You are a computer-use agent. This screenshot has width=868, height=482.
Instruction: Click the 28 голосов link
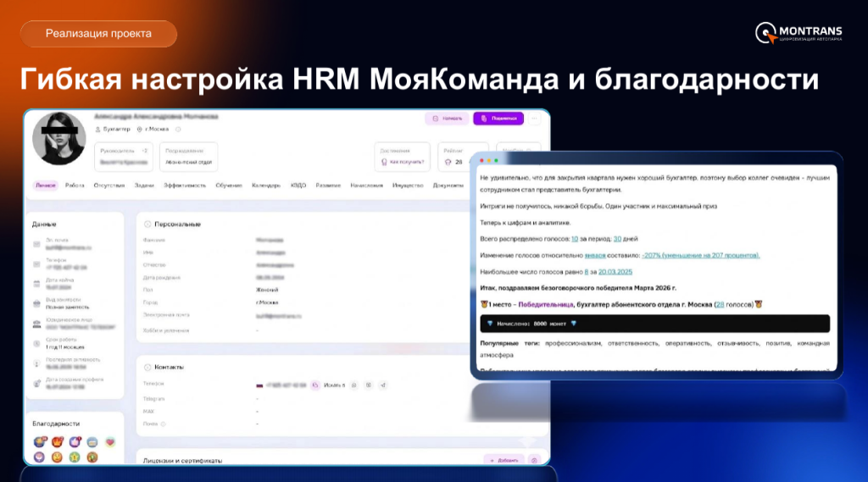[x=720, y=304]
